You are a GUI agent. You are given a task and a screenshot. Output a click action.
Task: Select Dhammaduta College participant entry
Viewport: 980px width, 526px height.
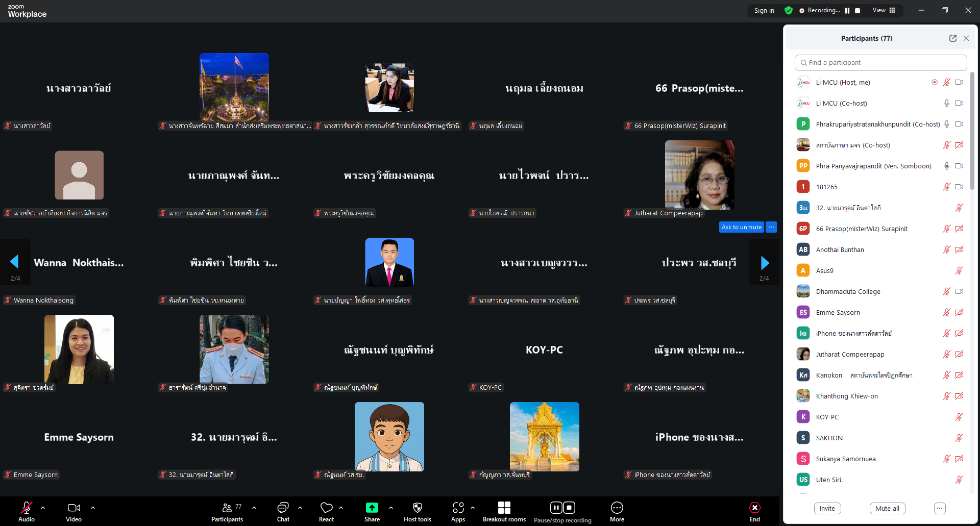point(848,291)
